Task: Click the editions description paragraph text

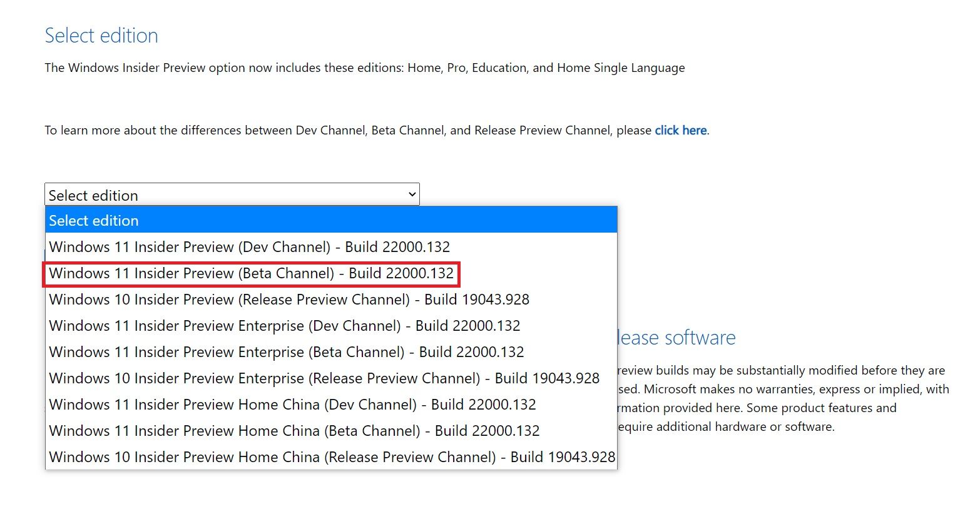Action: click(364, 68)
